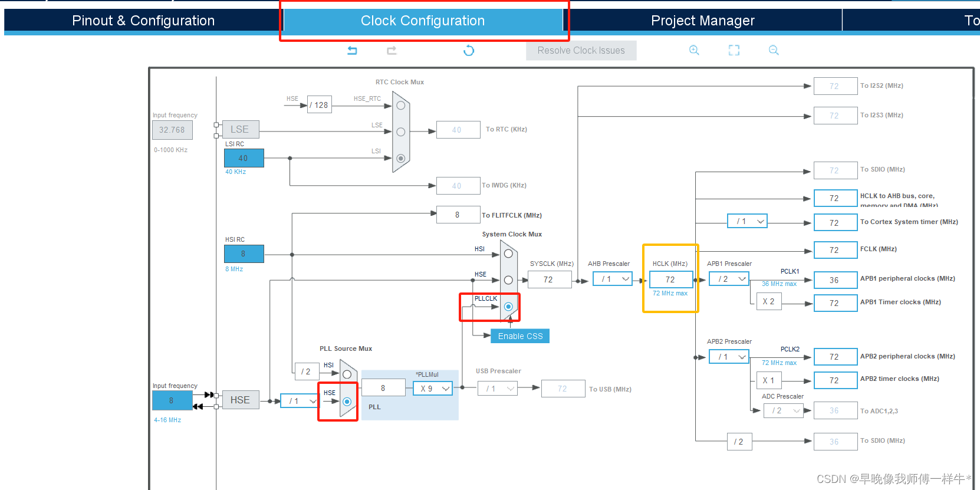The height and width of the screenshot is (490, 980).
Task: Click the SDIO /2 divider box
Action: [739, 442]
